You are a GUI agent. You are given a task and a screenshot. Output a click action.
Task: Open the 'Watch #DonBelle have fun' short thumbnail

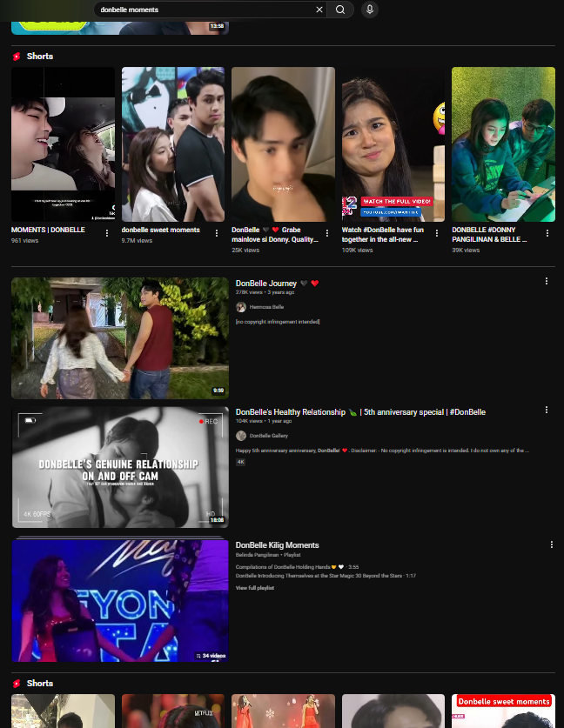tap(393, 144)
